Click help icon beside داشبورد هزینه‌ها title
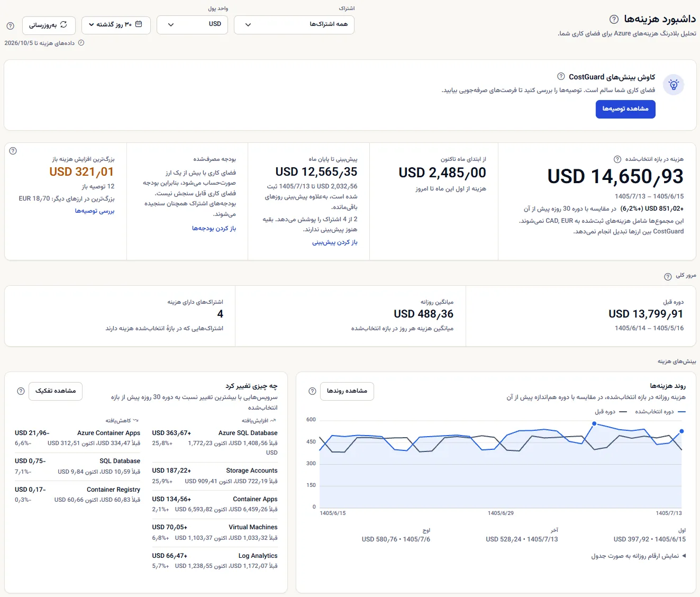Image resolution: width=700 pixels, height=597 pixels. coord(614,19)
